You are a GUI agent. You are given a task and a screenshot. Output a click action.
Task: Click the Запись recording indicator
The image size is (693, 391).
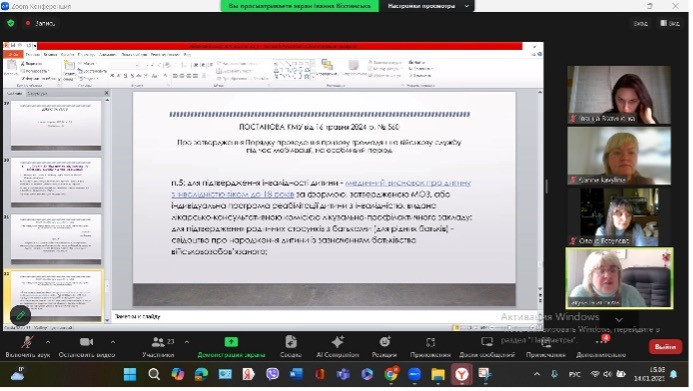pos(41,23)
